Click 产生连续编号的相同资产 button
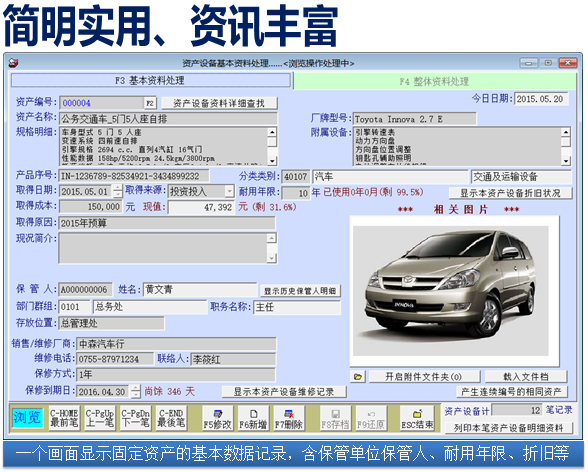588x472 pixels. pos(512,392)
